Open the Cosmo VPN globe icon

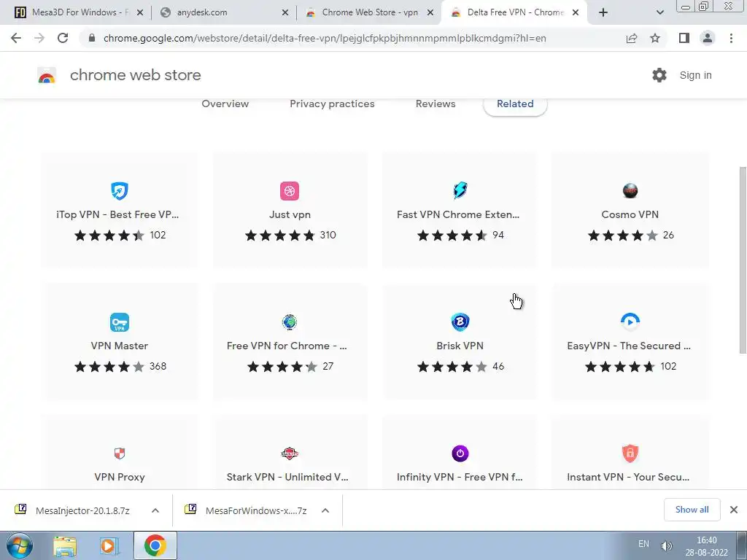(x=630, y=191)
